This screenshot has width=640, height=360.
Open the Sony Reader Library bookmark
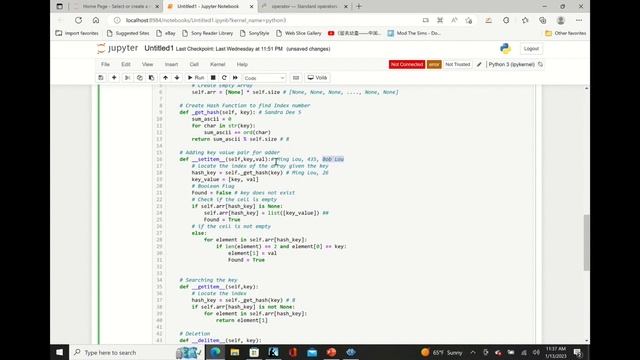coord(208,33)
